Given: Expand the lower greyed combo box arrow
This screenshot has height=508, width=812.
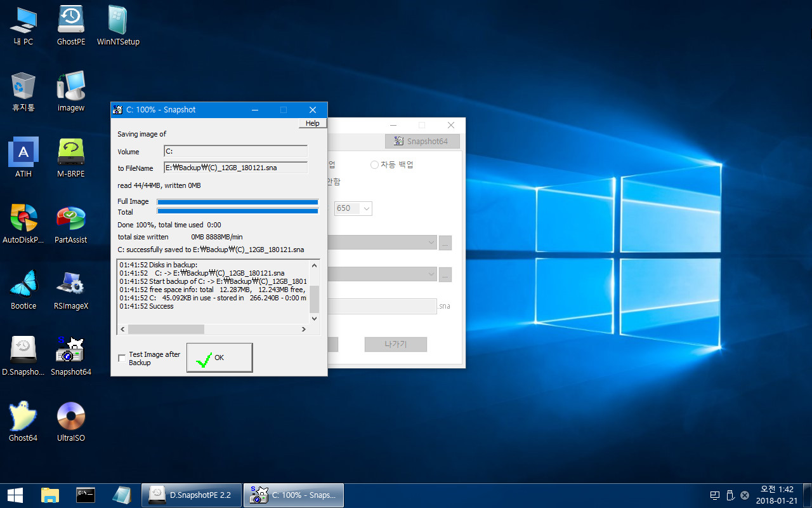Looking at the screenshot, I should (x=431, y=274).
